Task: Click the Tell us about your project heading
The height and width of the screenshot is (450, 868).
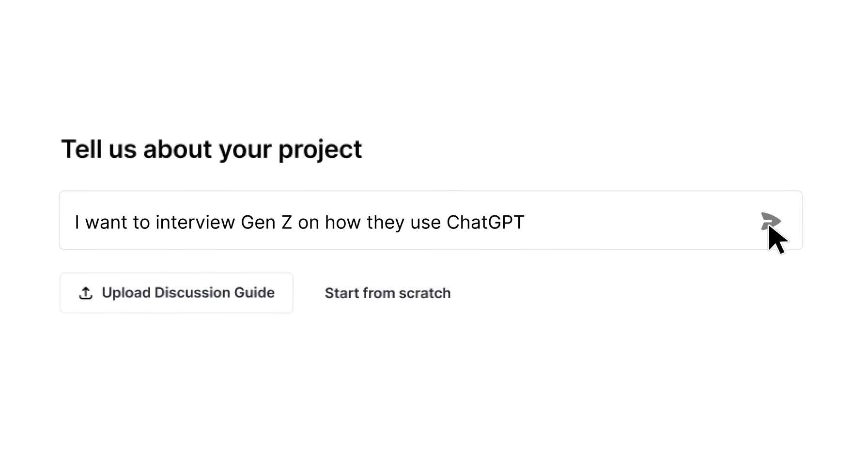Action: click(211, 149)
